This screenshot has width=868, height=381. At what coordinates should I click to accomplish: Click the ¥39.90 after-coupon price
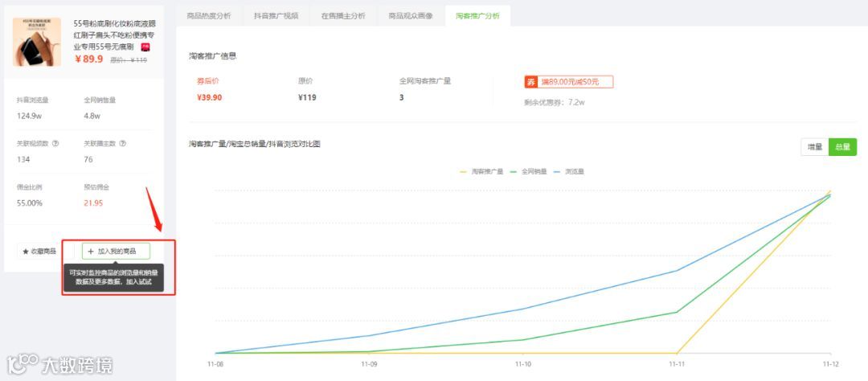(209, 97)
